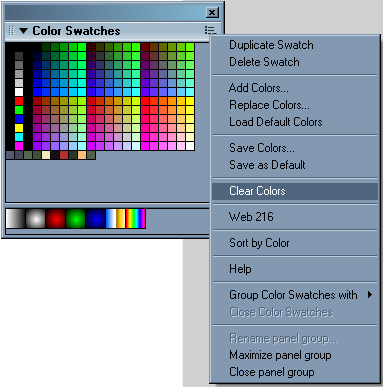Choose Save as Default
The image size is (383, 387).
tap(267, 165)
